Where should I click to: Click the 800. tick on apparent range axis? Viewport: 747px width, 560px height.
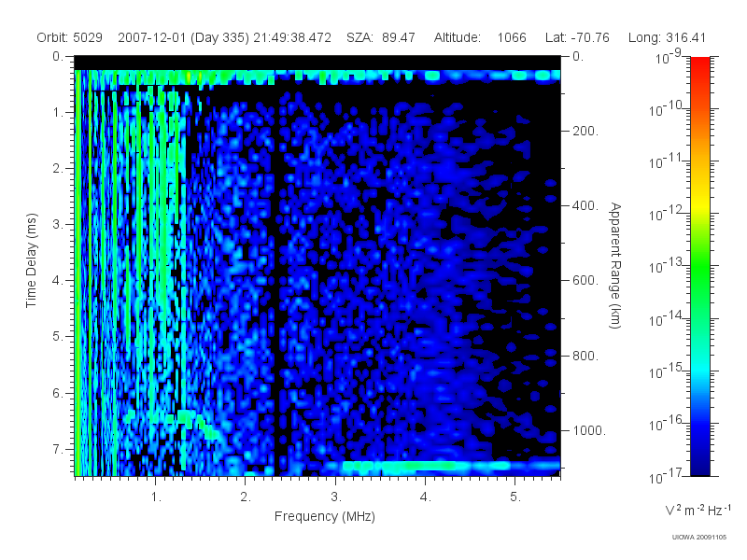[585, 356]
